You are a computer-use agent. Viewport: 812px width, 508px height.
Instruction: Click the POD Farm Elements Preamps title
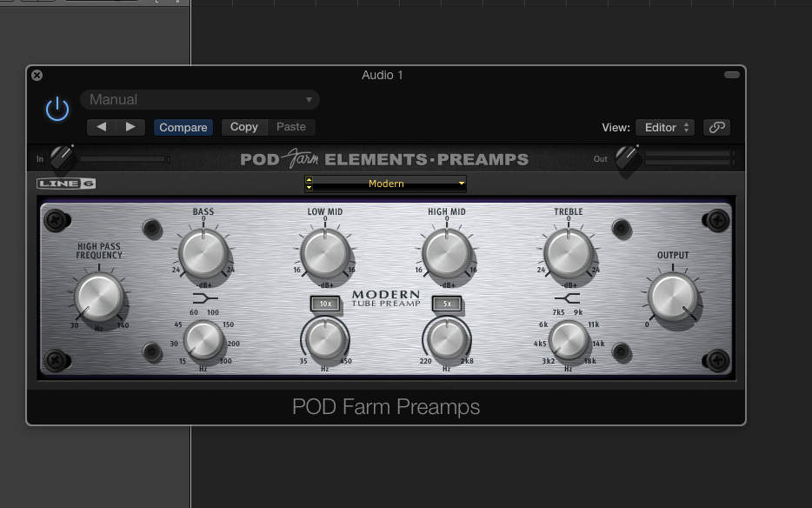384,159
